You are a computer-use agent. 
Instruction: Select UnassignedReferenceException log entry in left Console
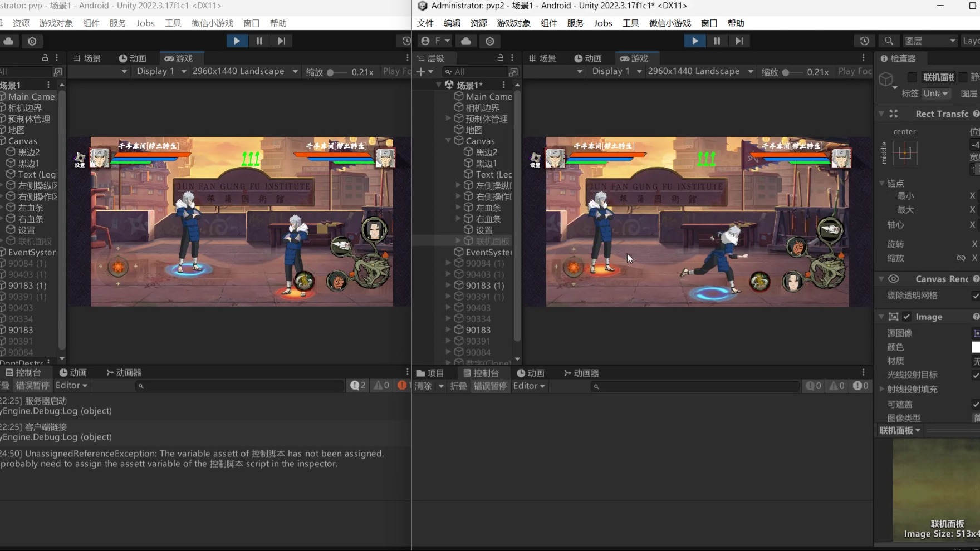(205, 459)
